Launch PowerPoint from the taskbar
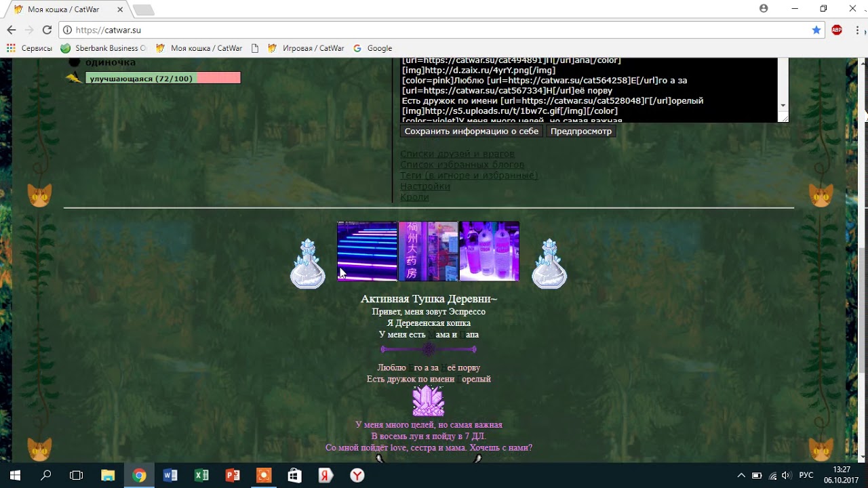Viewport: 868px width, 488px height. click(x=233, y=476)
